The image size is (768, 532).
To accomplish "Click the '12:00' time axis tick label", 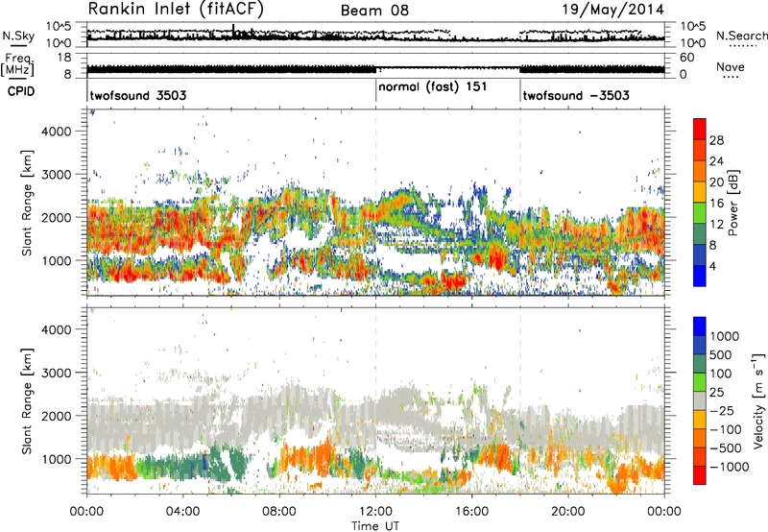I will pyautogui.click(x=375, y=512).
